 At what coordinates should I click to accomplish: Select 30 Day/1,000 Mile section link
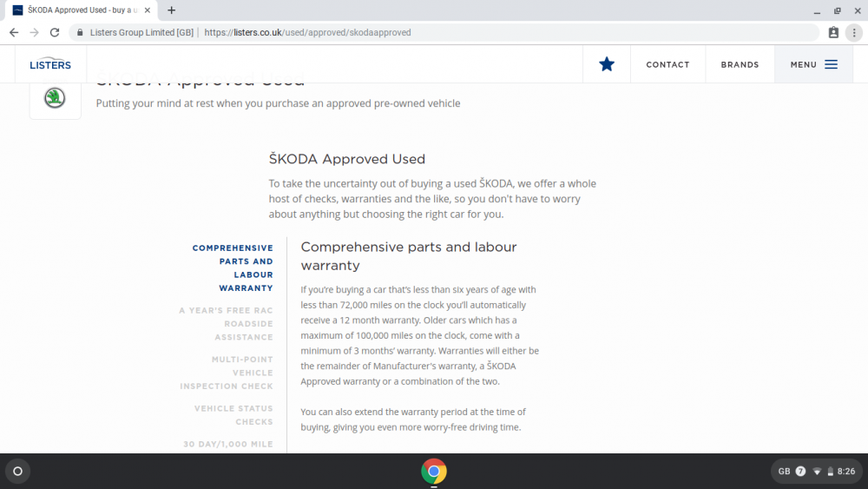(228, 444)
